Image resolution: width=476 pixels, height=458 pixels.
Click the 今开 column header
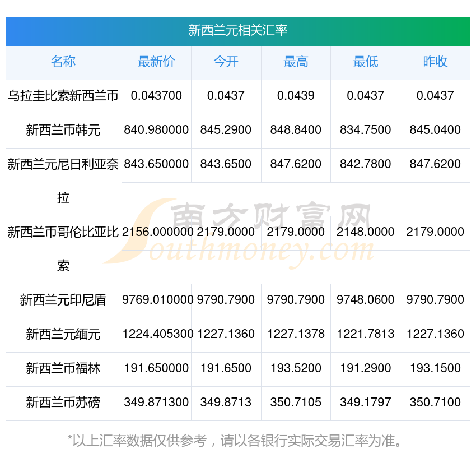pyautogui.click(x=226, y=62)
